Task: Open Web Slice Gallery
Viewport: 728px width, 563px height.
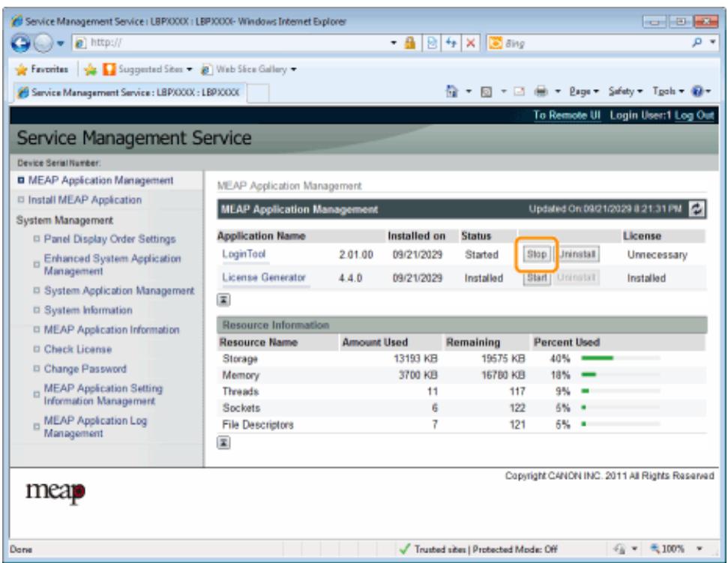Action: tap(249, 70)
